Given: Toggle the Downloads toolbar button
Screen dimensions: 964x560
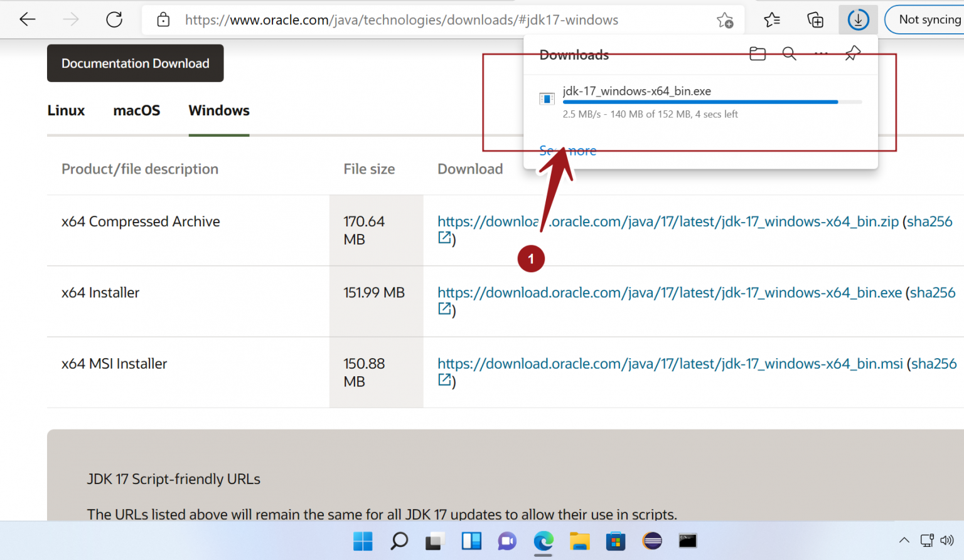Looking at the screenshot, I should 858,20.
